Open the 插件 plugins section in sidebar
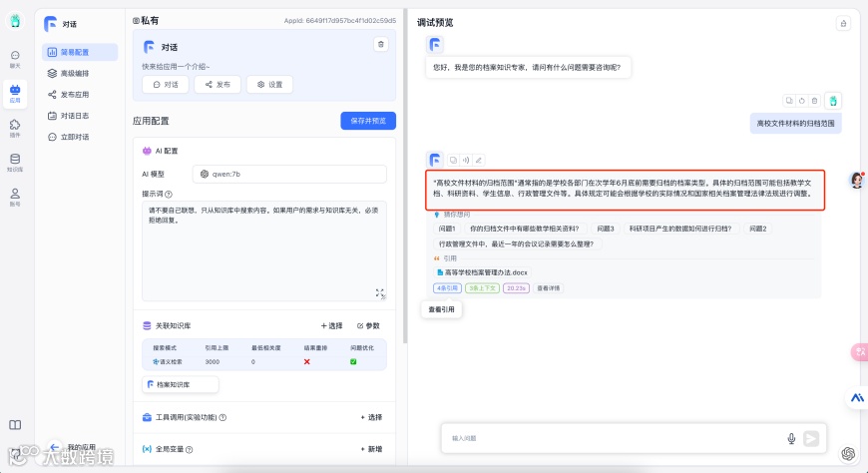This screenshot has height=473, width=868. [15, 128]
